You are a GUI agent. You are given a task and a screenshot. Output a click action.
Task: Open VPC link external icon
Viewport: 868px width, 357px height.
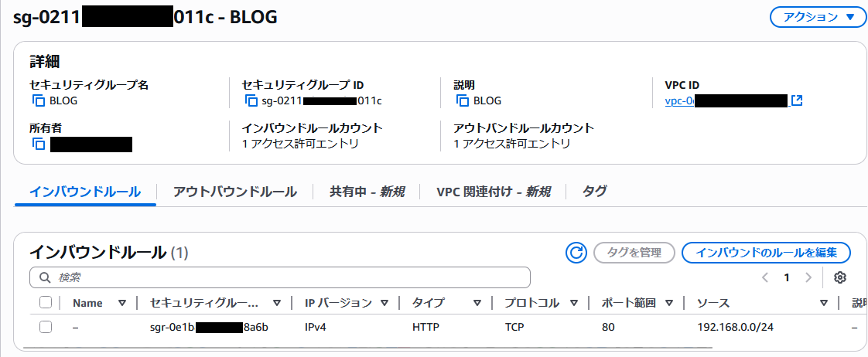pyautogui.click(x=797, y=100)
